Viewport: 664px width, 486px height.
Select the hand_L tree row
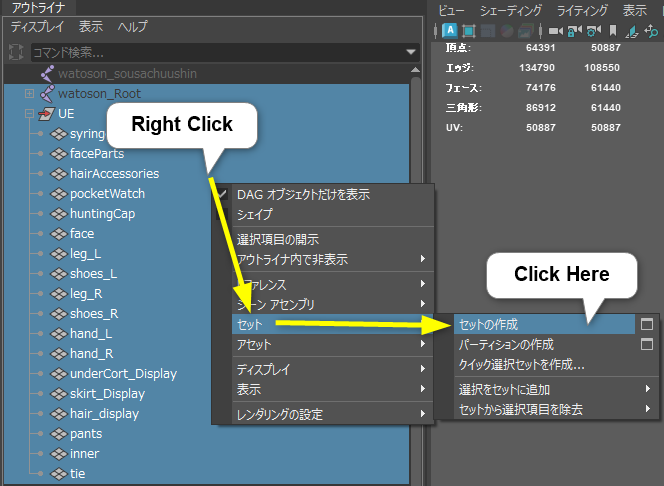(x=207, y=334)
